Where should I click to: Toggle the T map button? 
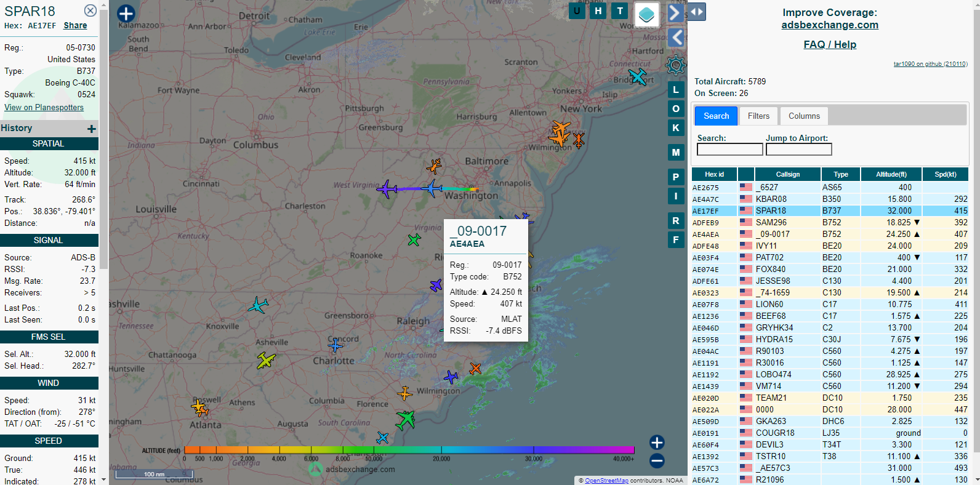click(620, 10)
